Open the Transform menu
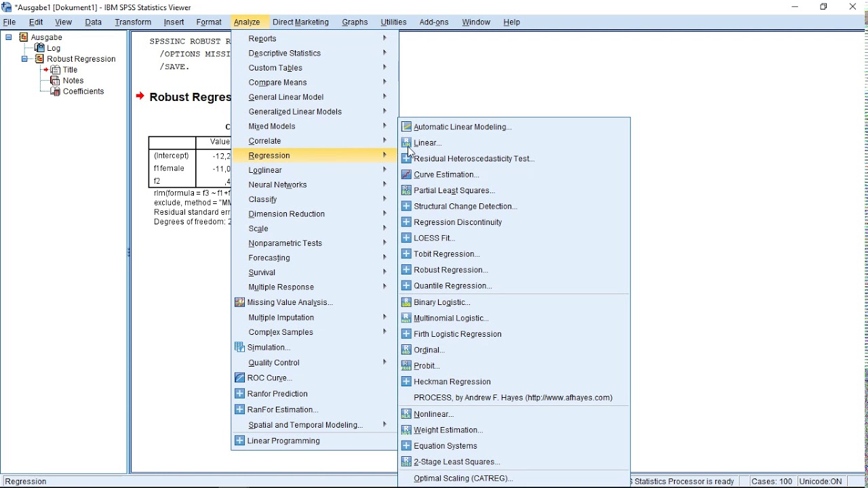Image resolution: width=868 pixels, height=488 pixels. coord(134,22)
